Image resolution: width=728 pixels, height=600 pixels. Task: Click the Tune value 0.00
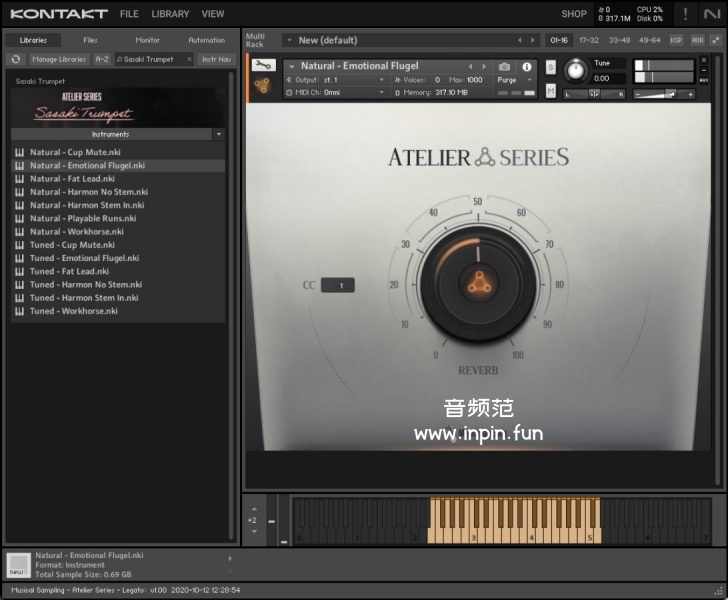click(601, 78)
